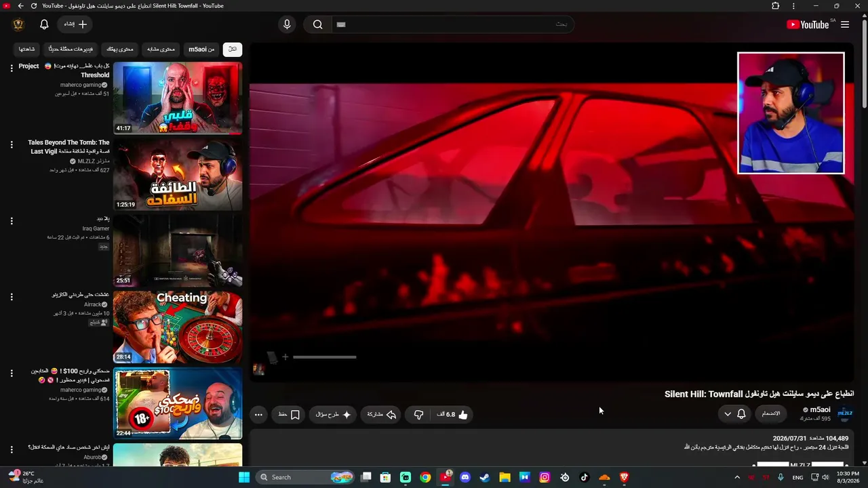Open the Airrack channel link

pos(93,305)
